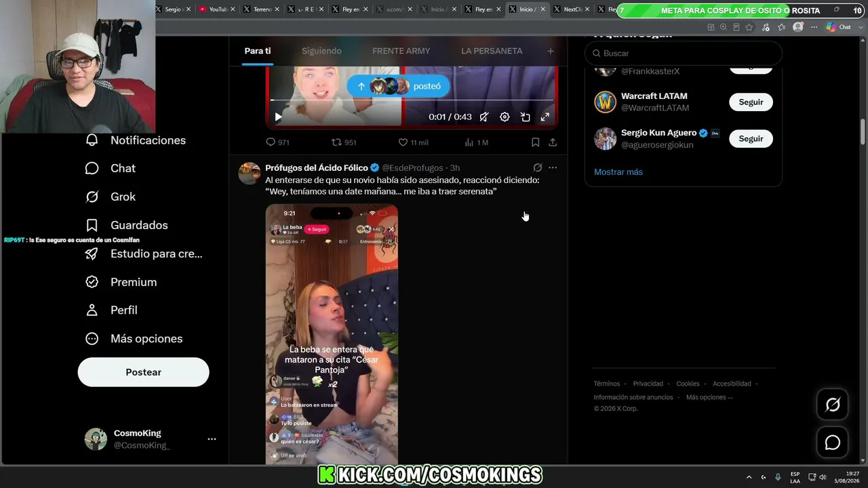
Task: Open the Más opciones circle icon
Action: coord(92,338)
